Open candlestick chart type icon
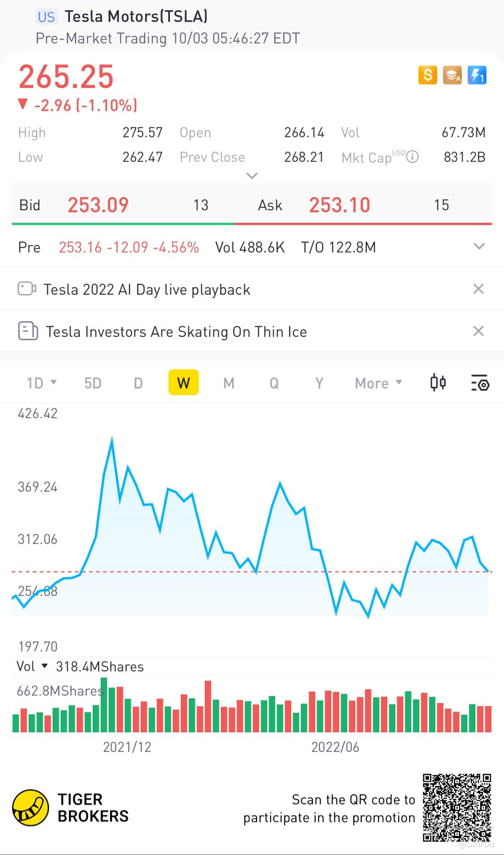Viewport: 504px width, 855px height. pyautogui.click(x=438, y=383)
